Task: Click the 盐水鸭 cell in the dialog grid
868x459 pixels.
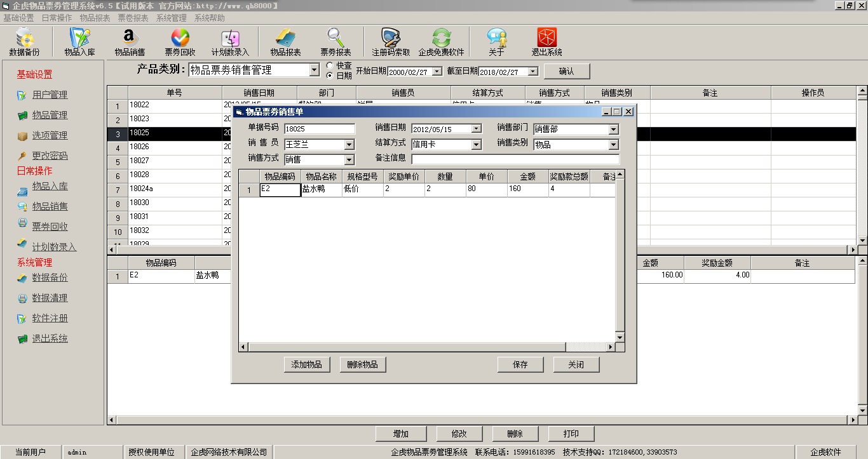Action: click(x=322, y=190)
